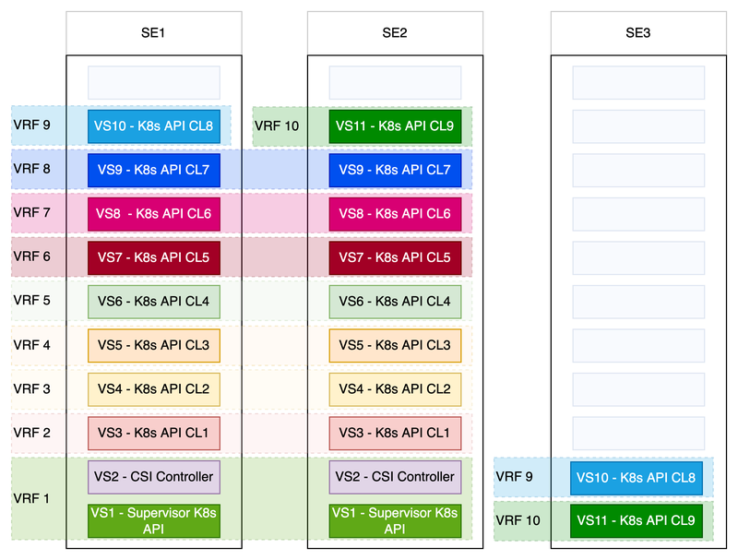Click the VRF 1 label
This screenshot has width=738, height=560.
tap(32, 499)
